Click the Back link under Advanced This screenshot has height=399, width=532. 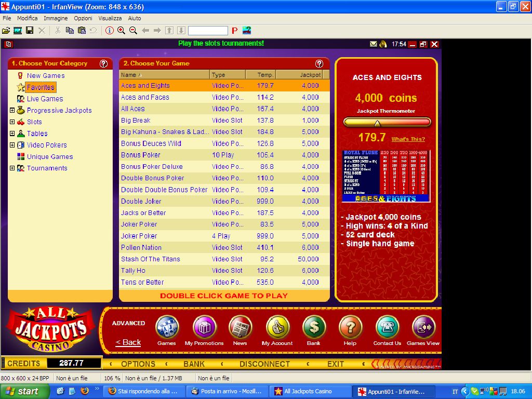point(128,342)
